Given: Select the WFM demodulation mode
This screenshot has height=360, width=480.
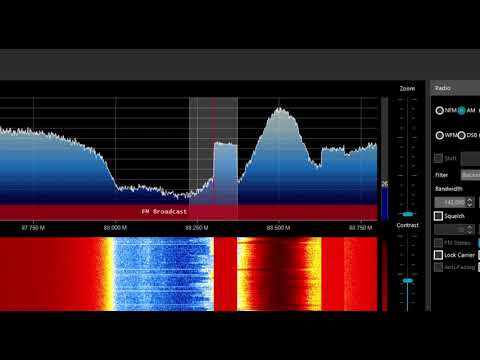Looking at the screenshot, I should point(440,135).
